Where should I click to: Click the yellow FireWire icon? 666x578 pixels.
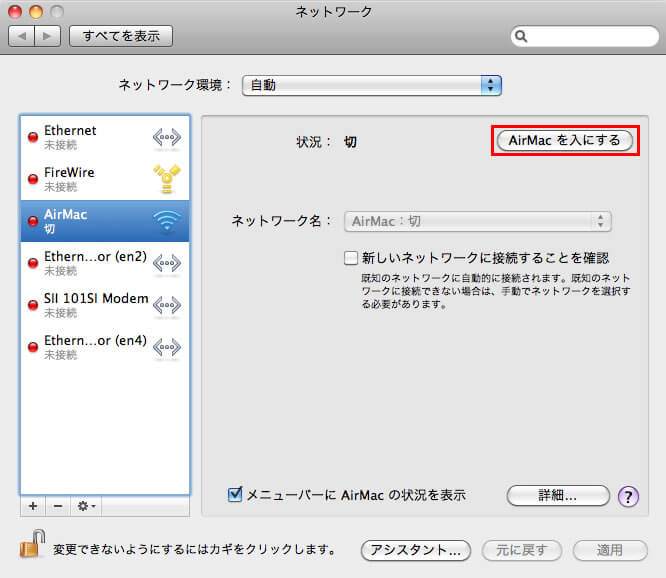pyautogui.click(x=167, y=179)
